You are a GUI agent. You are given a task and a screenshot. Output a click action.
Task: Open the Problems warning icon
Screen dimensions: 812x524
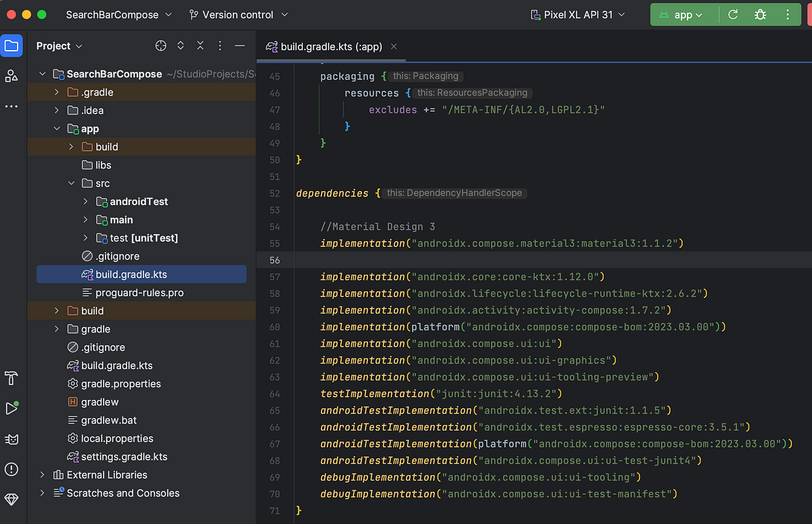click(12, 469)
